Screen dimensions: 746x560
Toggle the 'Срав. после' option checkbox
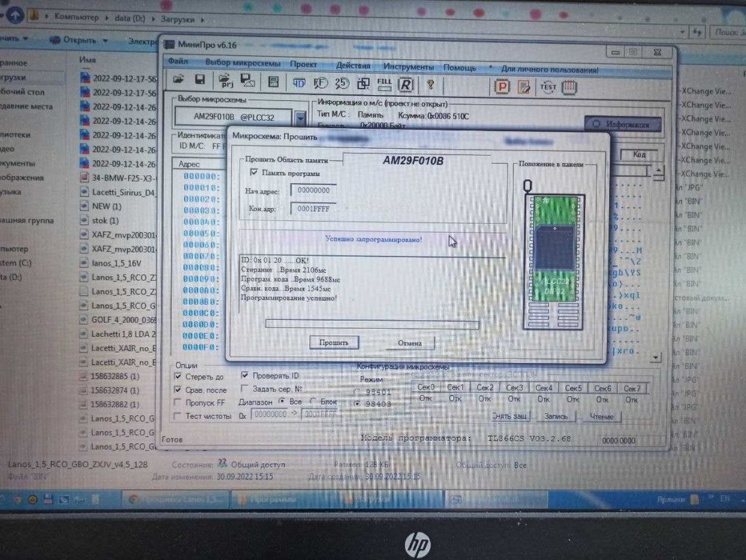(x=178, y=390)
